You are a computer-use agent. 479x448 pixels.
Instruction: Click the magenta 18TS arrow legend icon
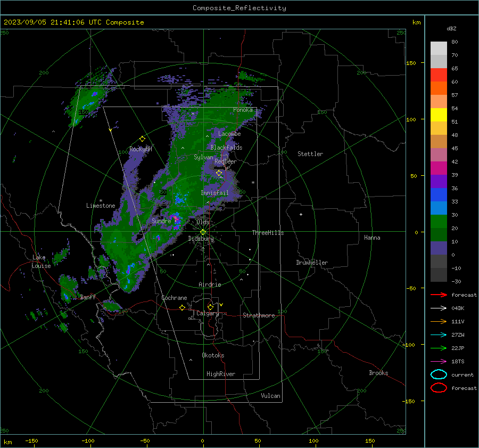[439, 361]
